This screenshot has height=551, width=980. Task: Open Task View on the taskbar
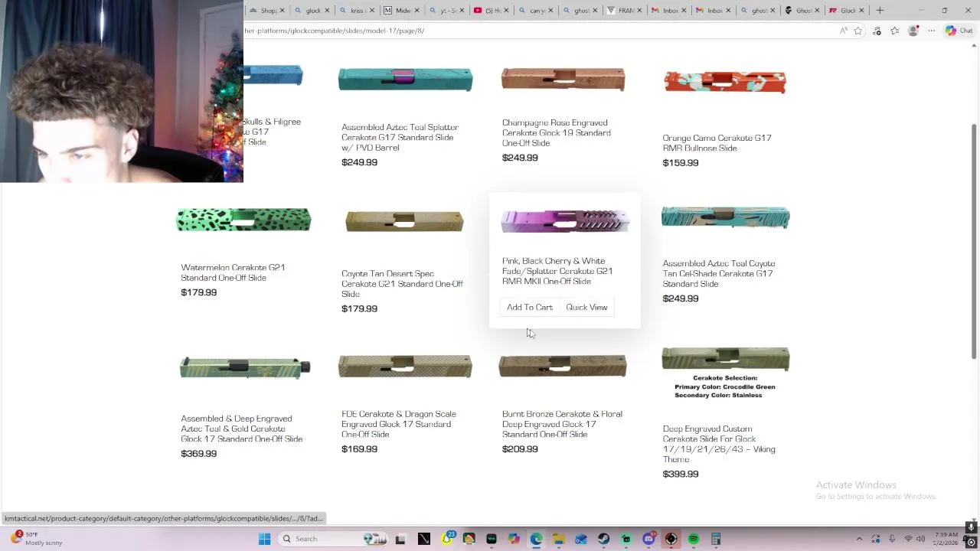(400, 539)
